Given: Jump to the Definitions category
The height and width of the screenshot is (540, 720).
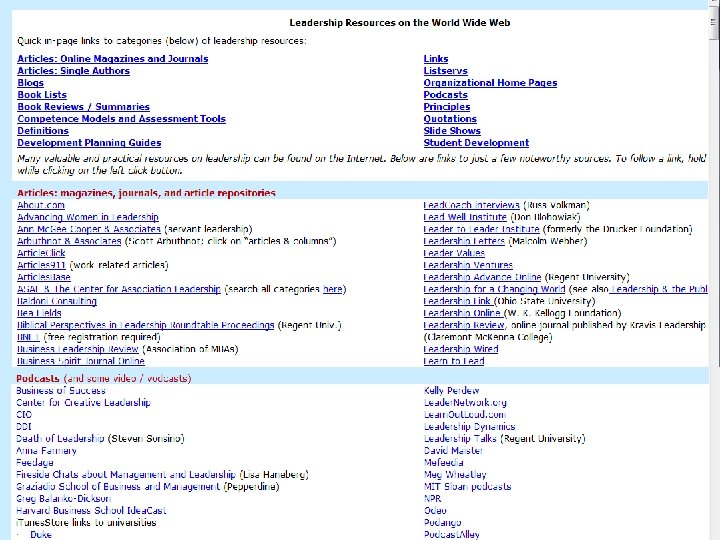Looking at the screenshot, I should [43, 130].
